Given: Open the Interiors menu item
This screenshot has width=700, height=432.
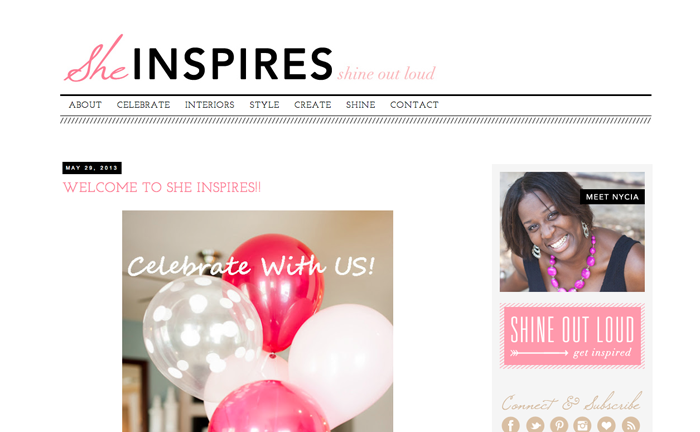Looking at the screenshot, I should point(209,105).
